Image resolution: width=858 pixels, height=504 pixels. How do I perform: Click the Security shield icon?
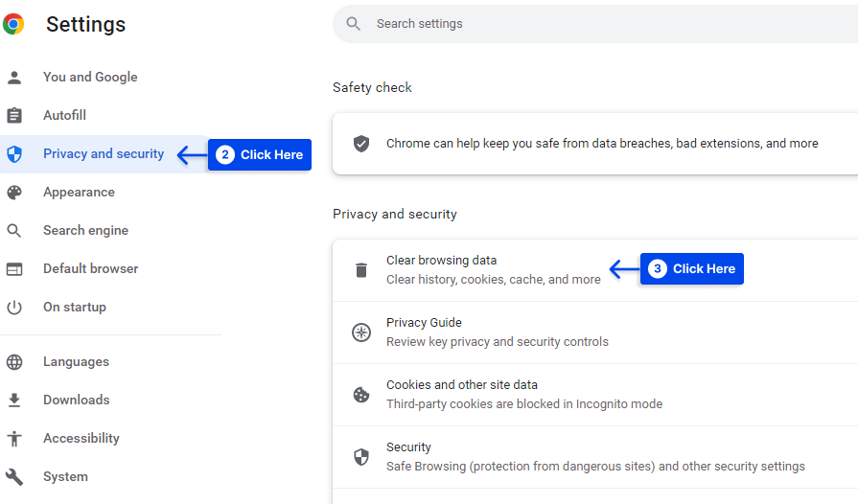pyautogui.click(x=361, y=457)
